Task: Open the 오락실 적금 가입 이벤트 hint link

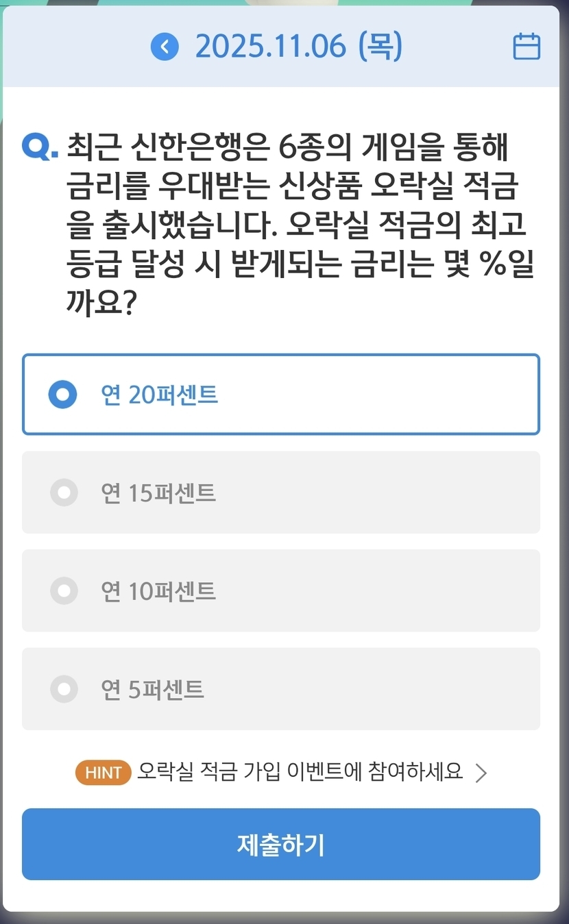Action: (x=300, y=772)
